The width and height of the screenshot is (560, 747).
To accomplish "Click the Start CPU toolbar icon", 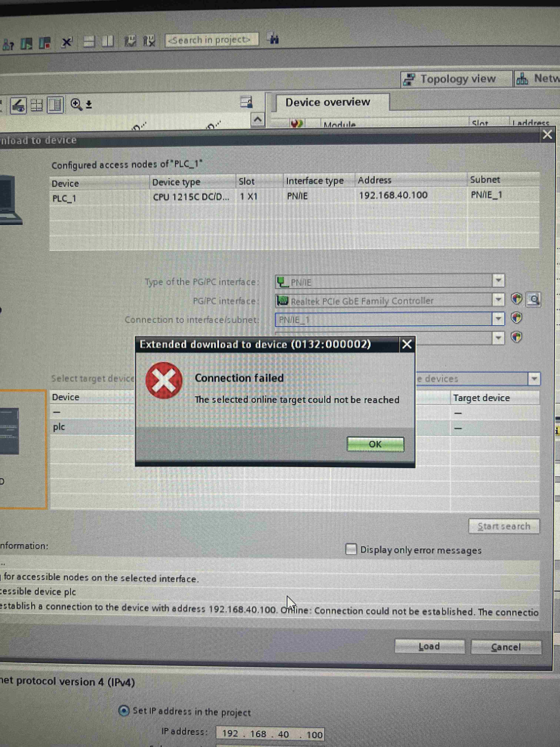I will tap(26, 43).
